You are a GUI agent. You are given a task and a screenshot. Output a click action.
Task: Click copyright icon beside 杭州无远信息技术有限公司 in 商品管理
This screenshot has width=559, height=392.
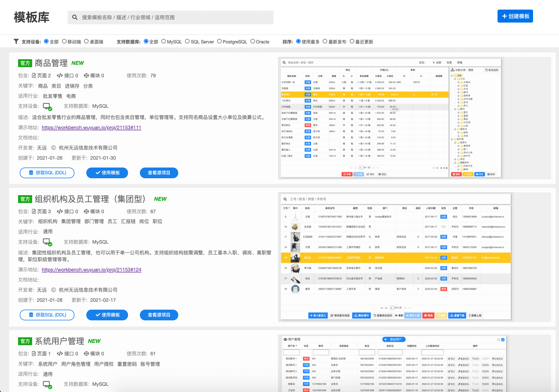(x=54, y=148)
